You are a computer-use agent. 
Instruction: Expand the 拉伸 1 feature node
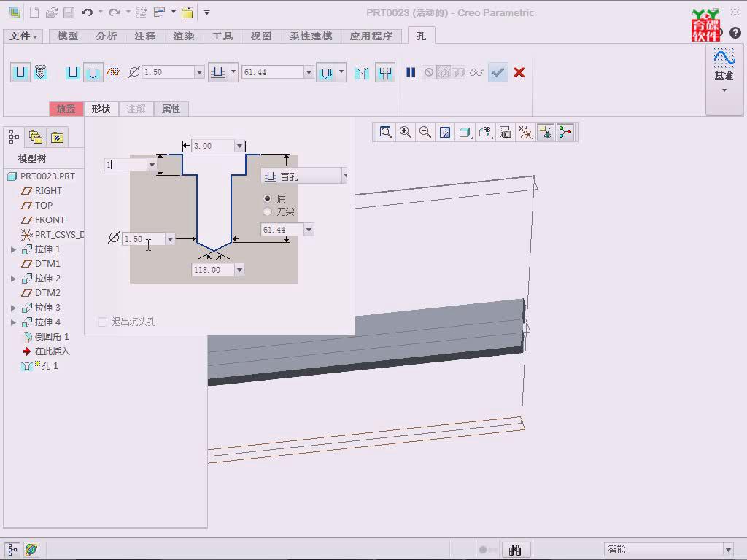[x=13, y=249]
